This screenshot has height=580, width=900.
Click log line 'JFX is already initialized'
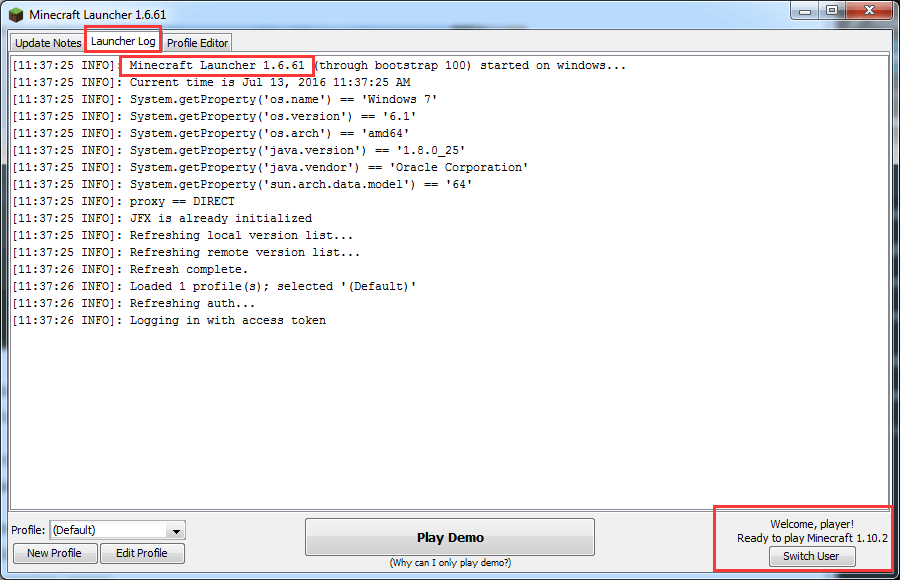click(162, 219)
